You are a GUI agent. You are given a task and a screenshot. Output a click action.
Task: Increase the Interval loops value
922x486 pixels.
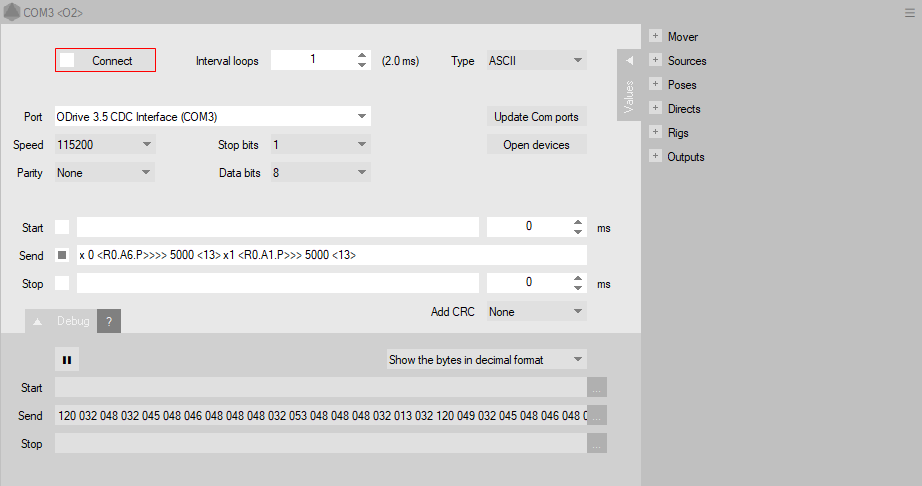tap(362, 55)
